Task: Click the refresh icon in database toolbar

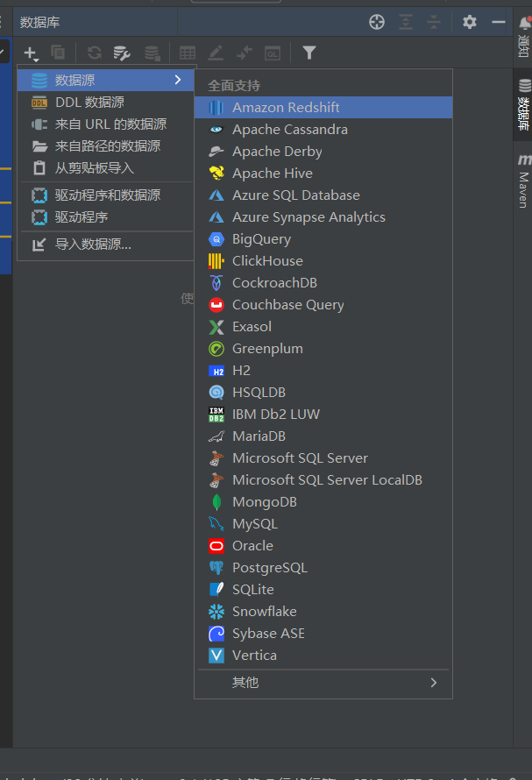Action: click(x=94, y=53)
